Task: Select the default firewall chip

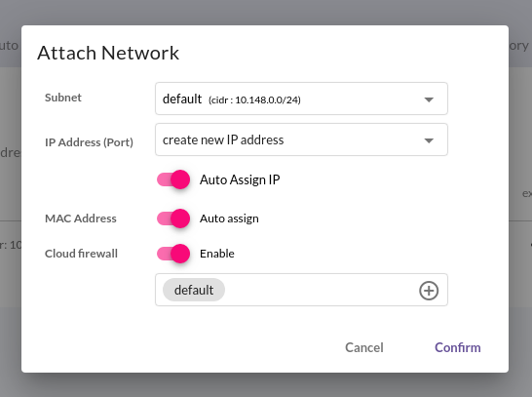Action: click(x=194, y=290)
